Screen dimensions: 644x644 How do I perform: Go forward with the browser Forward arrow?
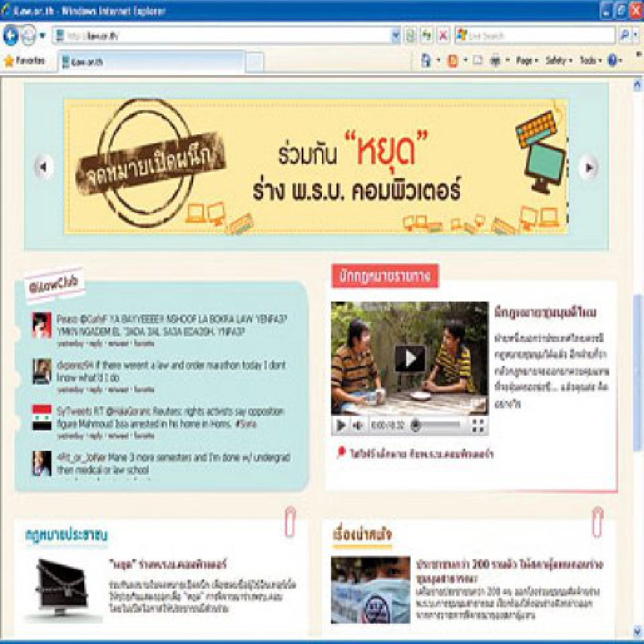pos(28,35)
